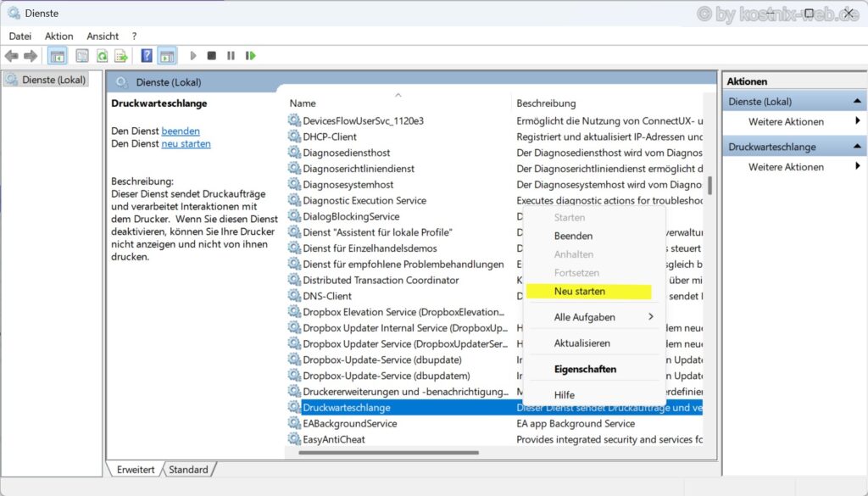
Task: Click gear icon of DNS-Client service
Action: [294, 296]
